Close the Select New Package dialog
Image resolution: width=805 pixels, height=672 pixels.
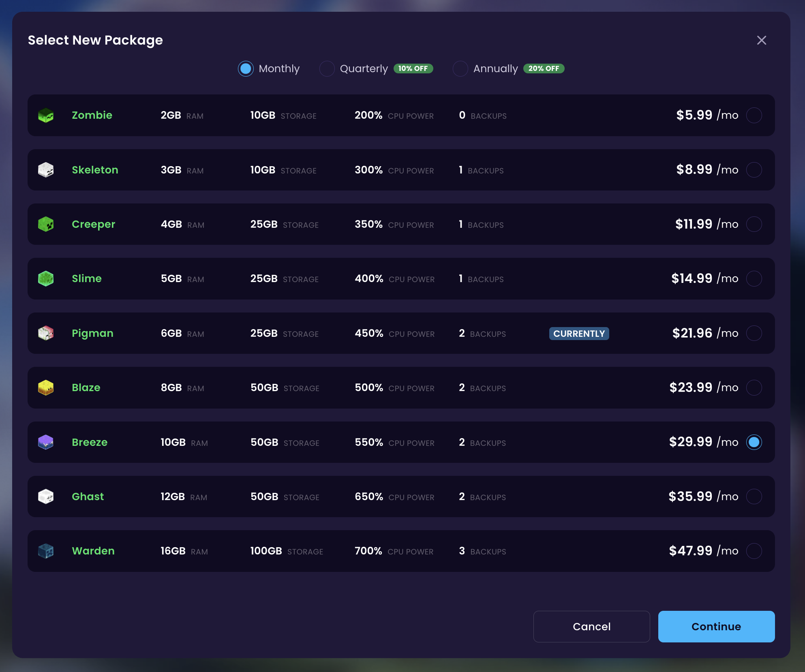click(x=761, y=40)
